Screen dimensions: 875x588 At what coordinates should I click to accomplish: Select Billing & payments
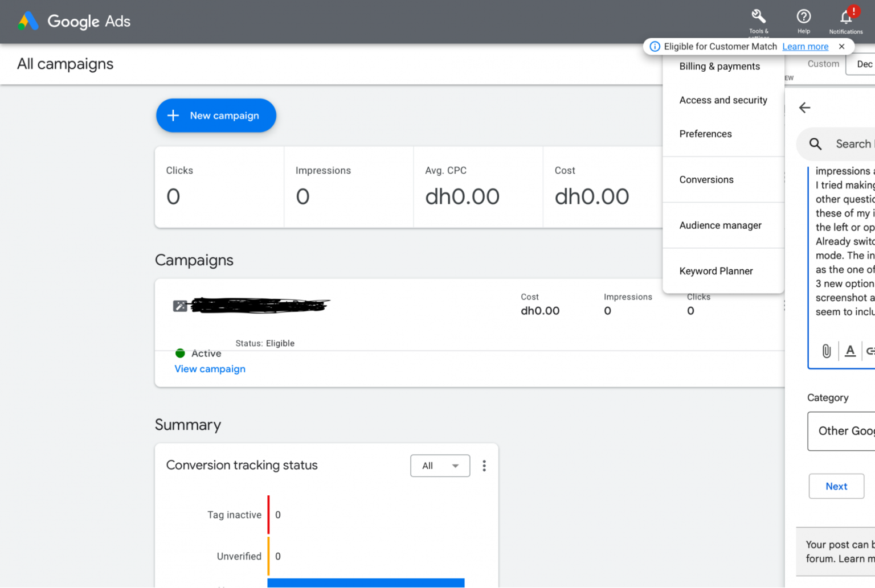click(719, 66)
